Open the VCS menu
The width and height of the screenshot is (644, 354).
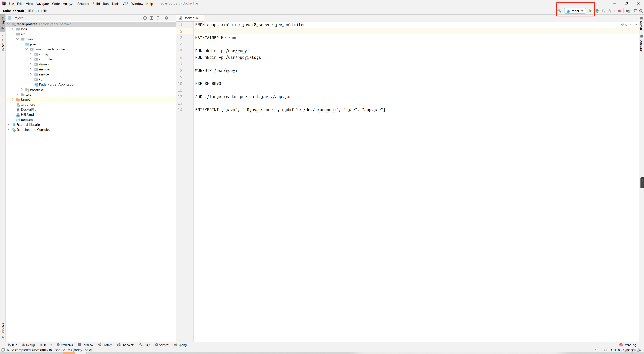click(125, 4)
